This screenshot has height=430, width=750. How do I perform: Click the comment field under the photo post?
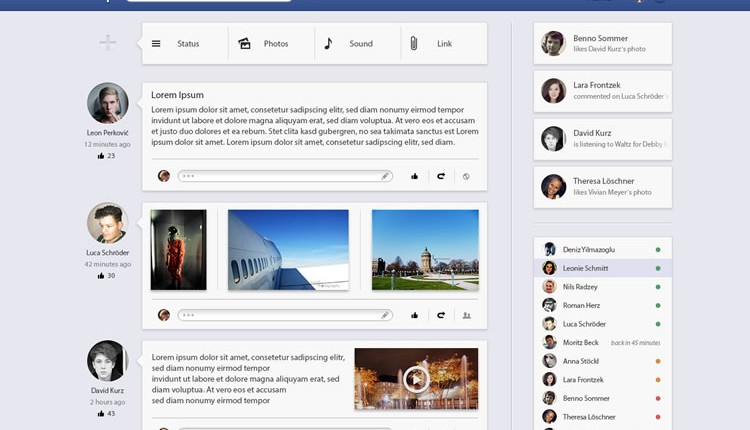280,315
